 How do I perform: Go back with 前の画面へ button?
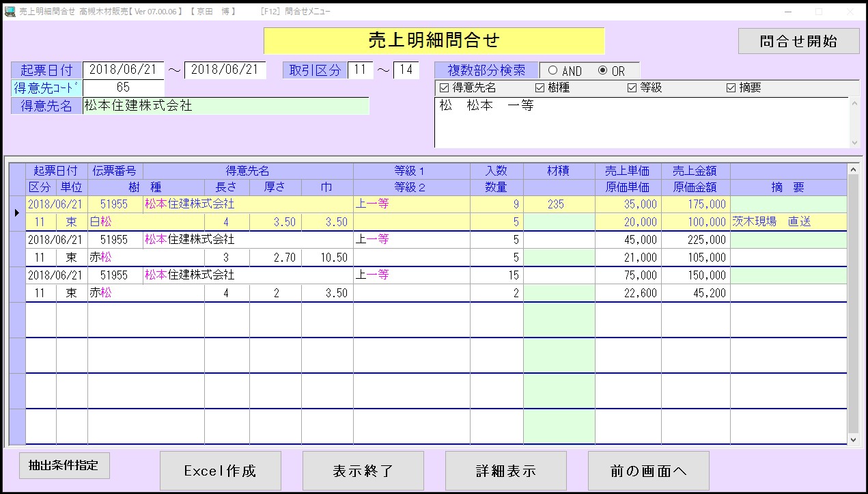pos(648,471)
